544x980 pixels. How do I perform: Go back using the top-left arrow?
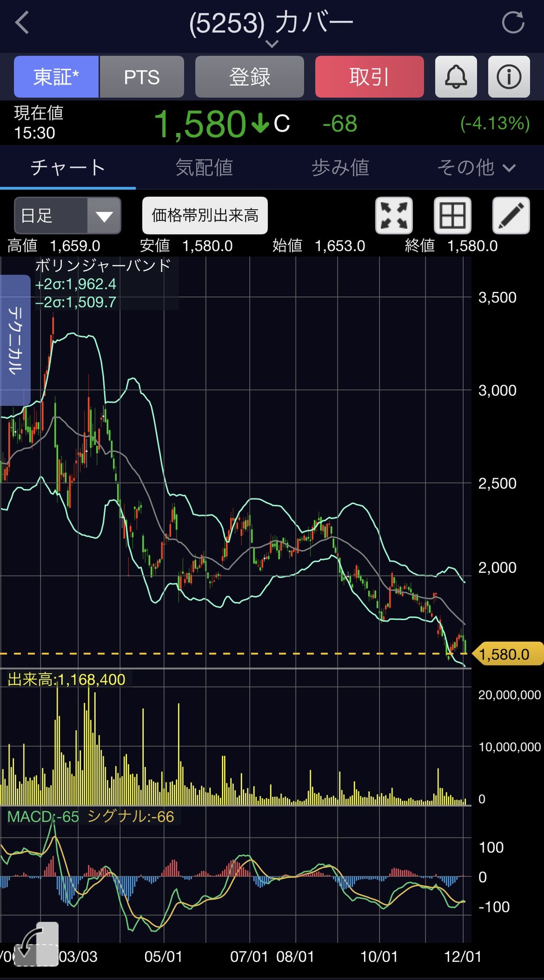22,22
